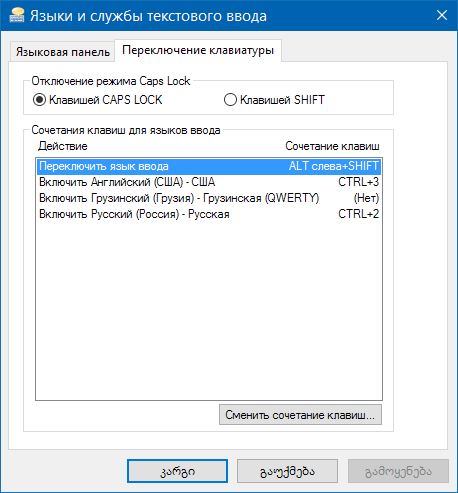Click the Сочетание клавиш column header
The image size is (458, 493).
[x=332, y=146]
